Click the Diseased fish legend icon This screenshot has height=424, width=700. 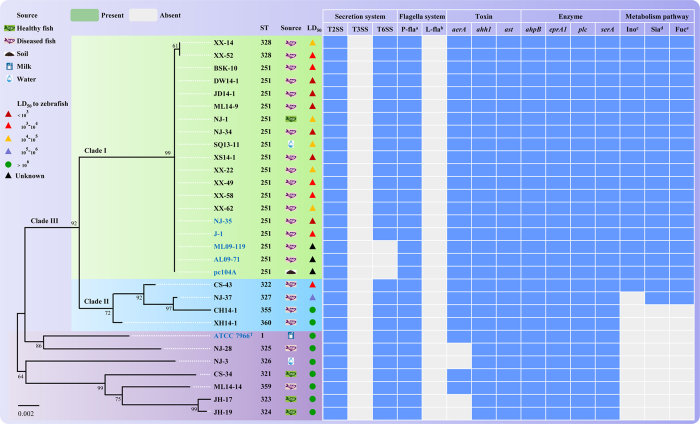[9, 41]
